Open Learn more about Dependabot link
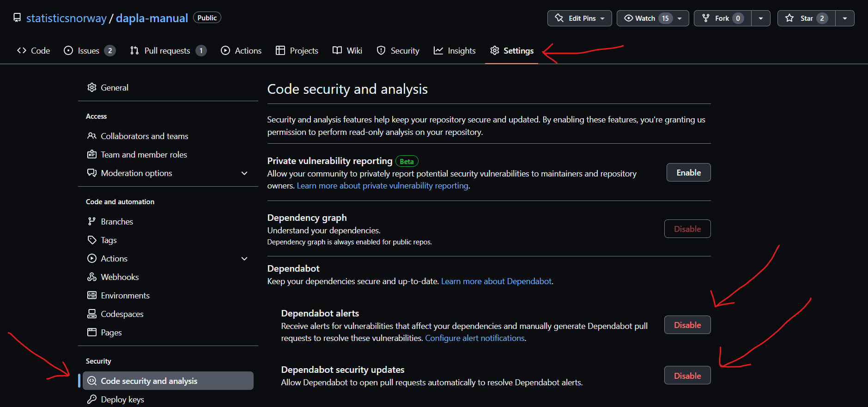 (496, 281)
